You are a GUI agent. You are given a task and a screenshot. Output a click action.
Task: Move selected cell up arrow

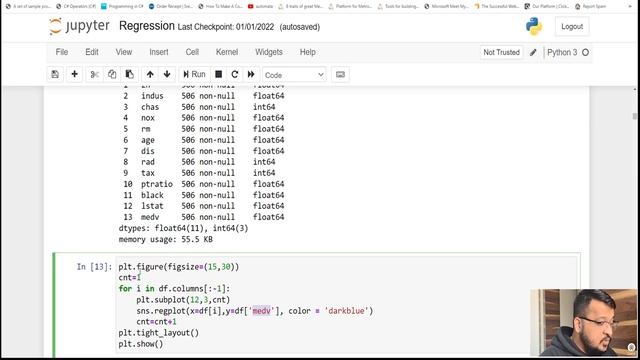[150, 75]
